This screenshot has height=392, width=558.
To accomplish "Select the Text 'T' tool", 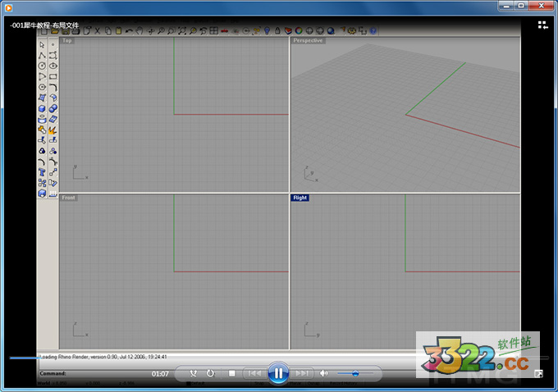I will [x=42, y=172].
